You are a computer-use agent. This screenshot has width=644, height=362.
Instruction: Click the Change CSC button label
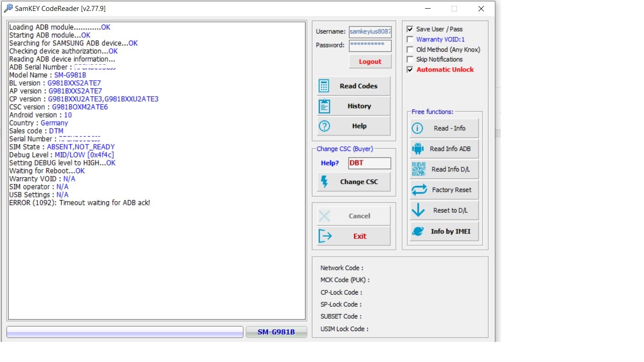[x=359, y=181]
